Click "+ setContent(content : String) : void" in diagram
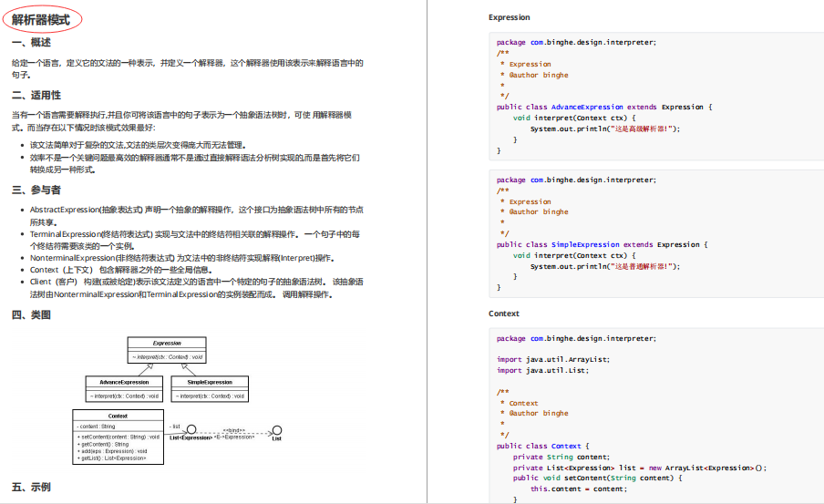 pyautogui.click(x=118, y=437)
